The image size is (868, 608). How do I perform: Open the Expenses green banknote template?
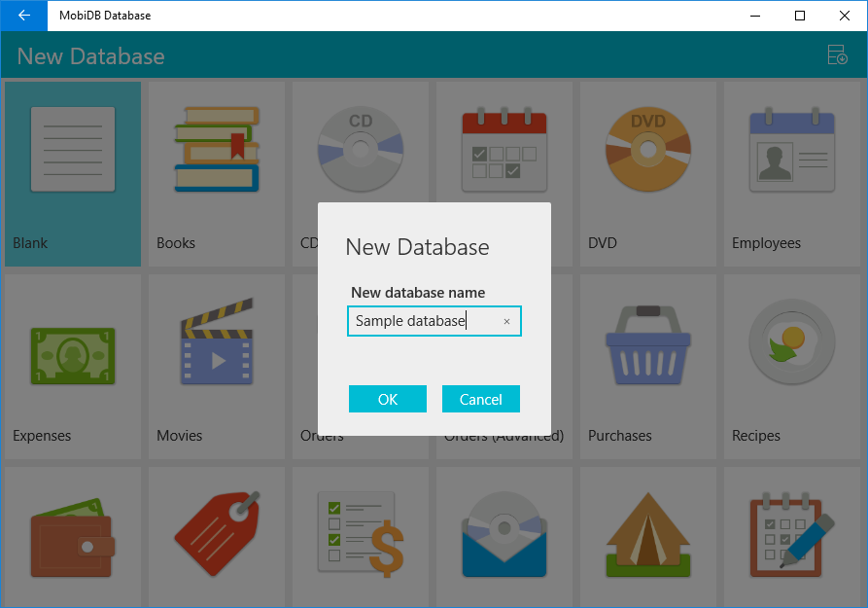pos(73,356)
